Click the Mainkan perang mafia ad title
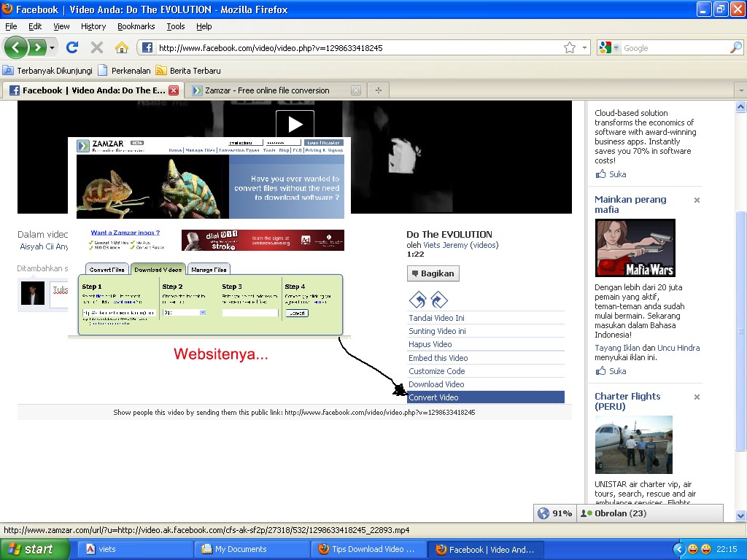 [630, 204]
